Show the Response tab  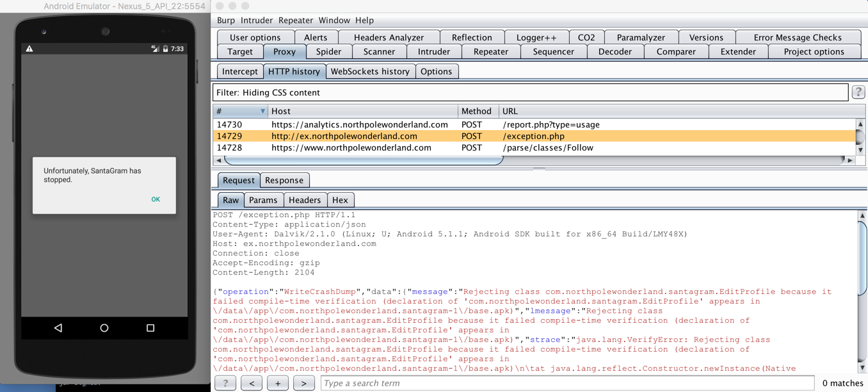tap(284, 181)
